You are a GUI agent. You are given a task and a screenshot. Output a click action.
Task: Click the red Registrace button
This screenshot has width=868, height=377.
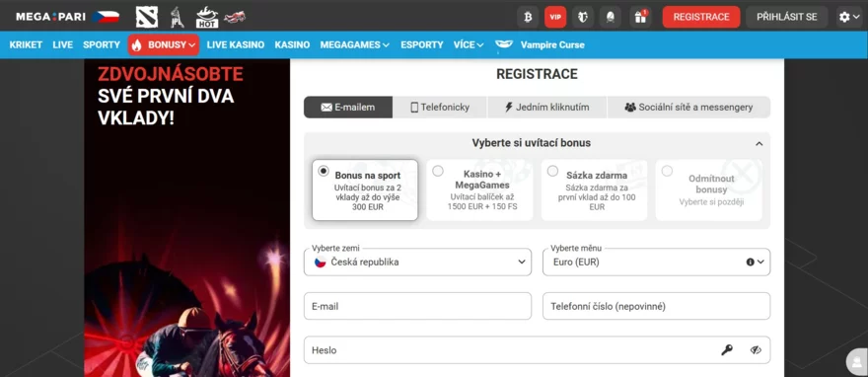pyautogui.click(x=701, y=17)
